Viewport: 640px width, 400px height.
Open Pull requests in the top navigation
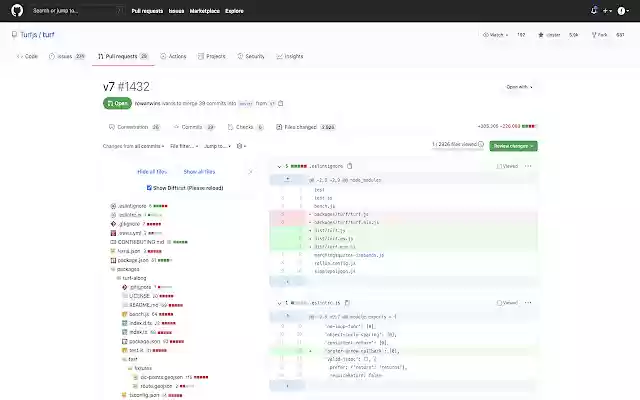[x=147, y=11]
